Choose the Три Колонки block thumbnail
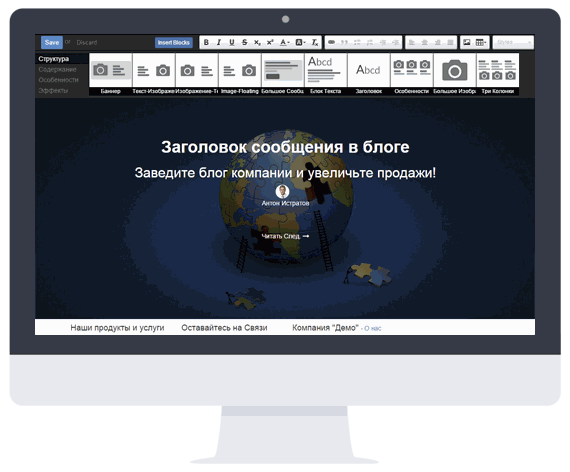 pos(498,74)
